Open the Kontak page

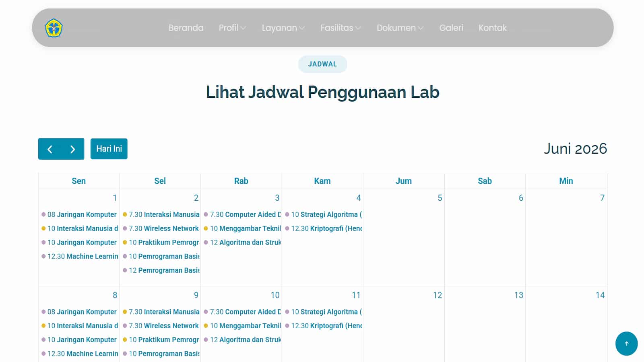click(492, 28)
